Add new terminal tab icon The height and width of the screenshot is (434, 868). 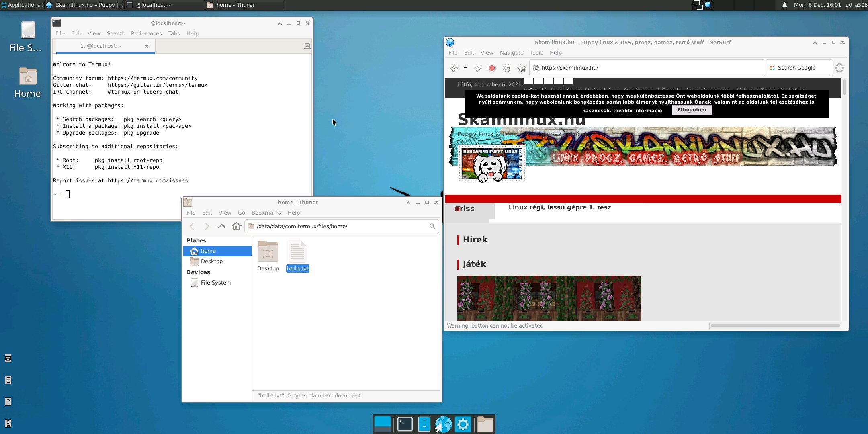(307, 46)
